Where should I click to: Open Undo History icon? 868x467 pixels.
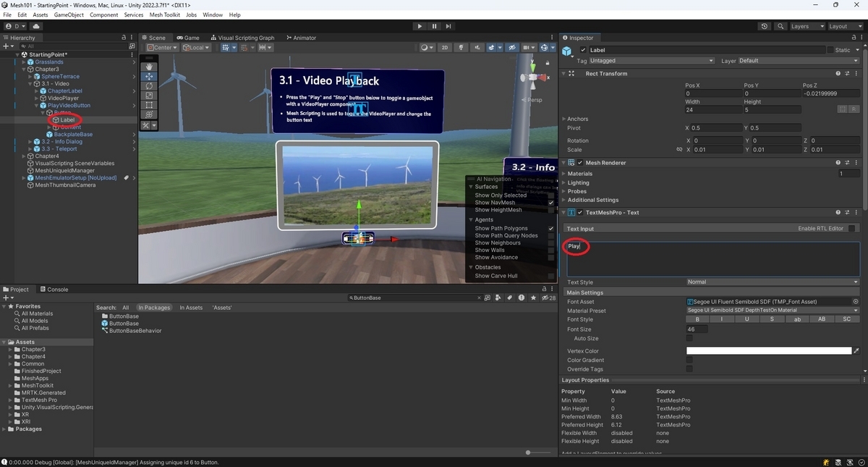(x=765, y=26)
